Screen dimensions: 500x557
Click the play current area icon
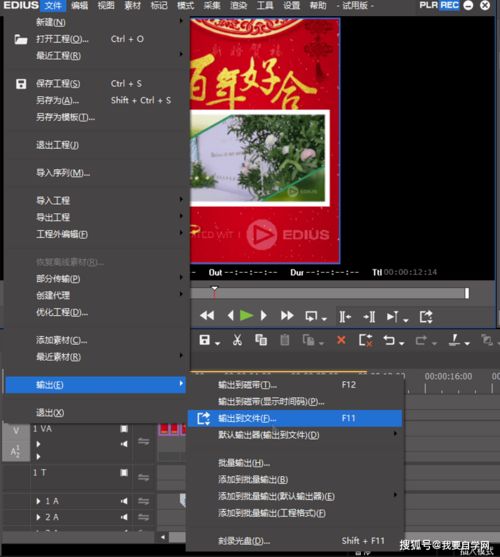pos(392,316)
